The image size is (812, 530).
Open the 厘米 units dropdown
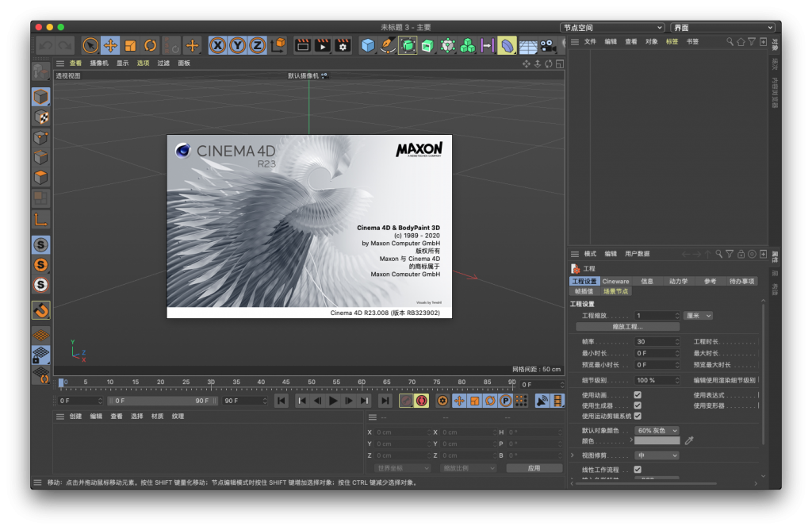(x=699, y=316)
